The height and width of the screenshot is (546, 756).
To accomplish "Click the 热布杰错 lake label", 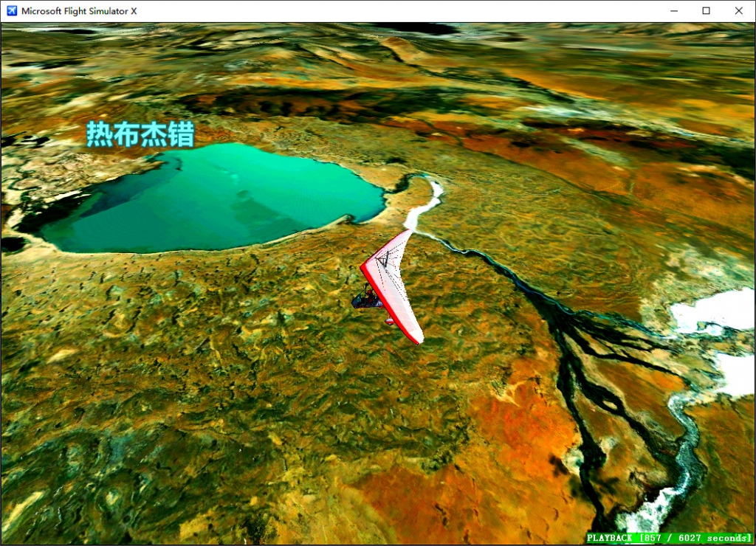I will [x=140, y=134].
